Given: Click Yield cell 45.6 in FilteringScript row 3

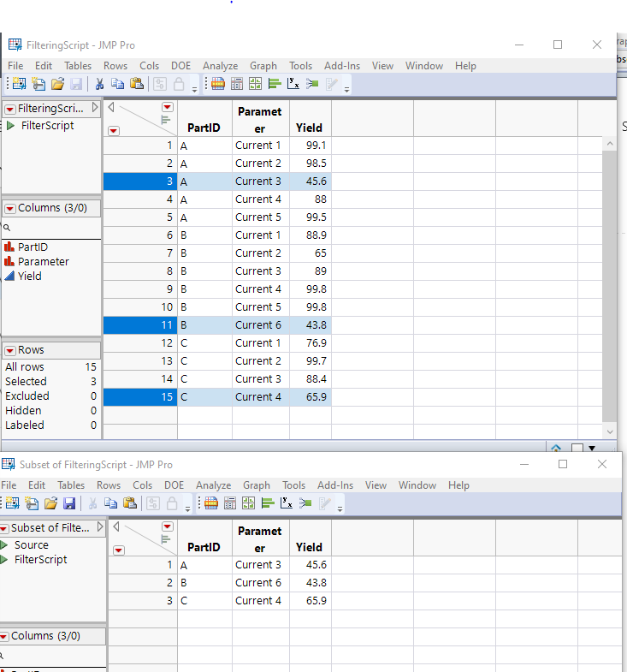Looking at the screenshot, I should click(311, 181).
